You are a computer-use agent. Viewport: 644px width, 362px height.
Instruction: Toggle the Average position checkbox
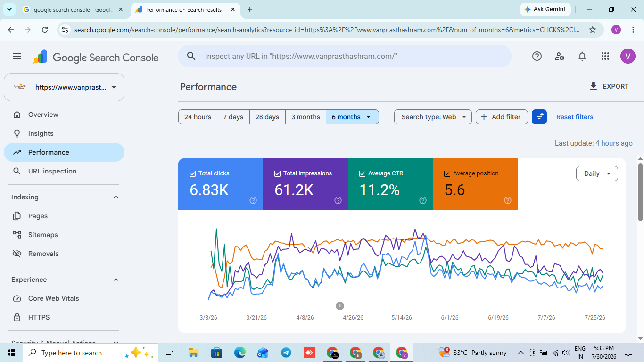[x=447, y=173]
